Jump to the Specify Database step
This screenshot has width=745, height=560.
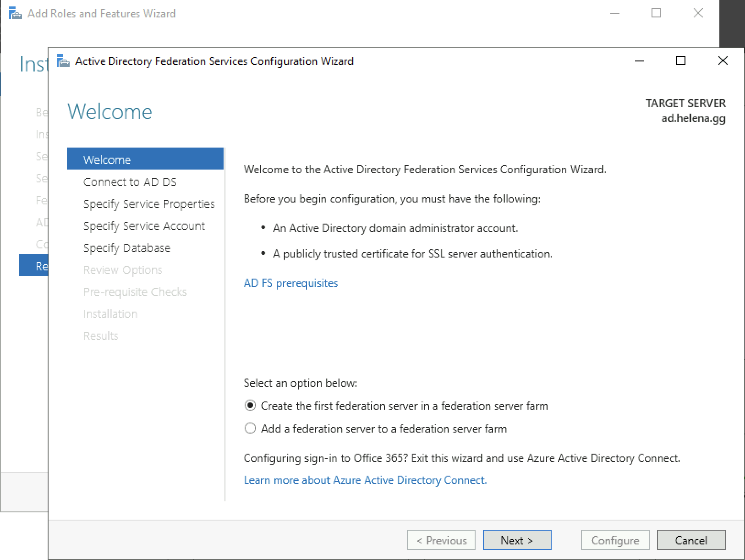(x=126, y=248)
